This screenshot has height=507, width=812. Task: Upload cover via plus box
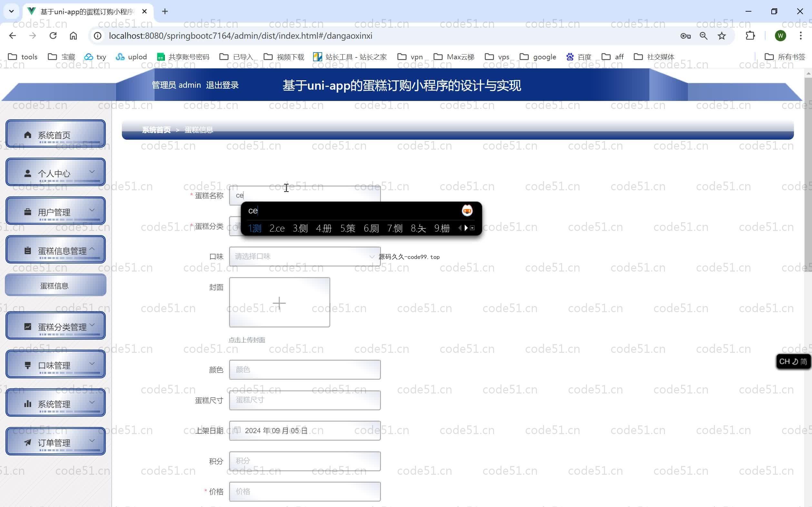click(x=279, y=303)
